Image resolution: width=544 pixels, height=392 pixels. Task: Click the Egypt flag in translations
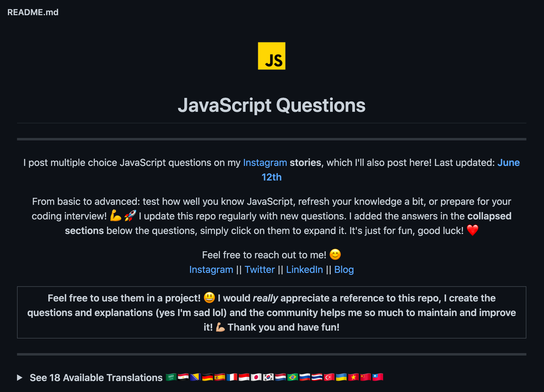tap(183, 377)
